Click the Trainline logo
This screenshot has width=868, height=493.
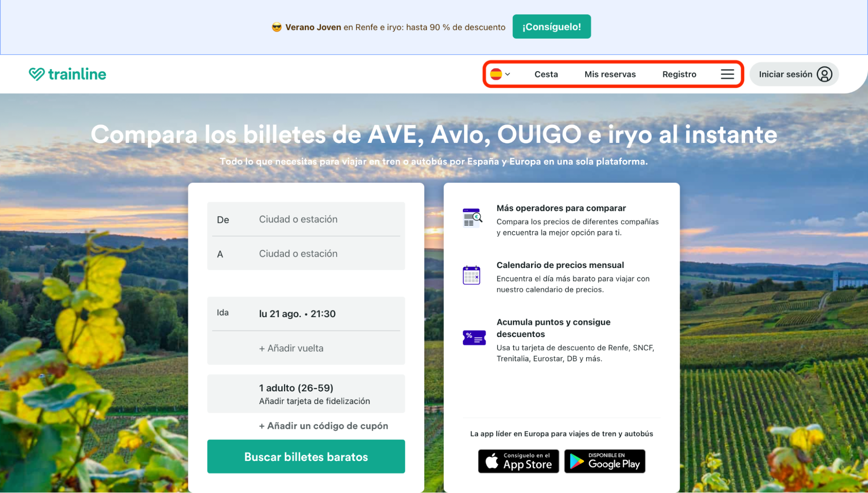67,74
